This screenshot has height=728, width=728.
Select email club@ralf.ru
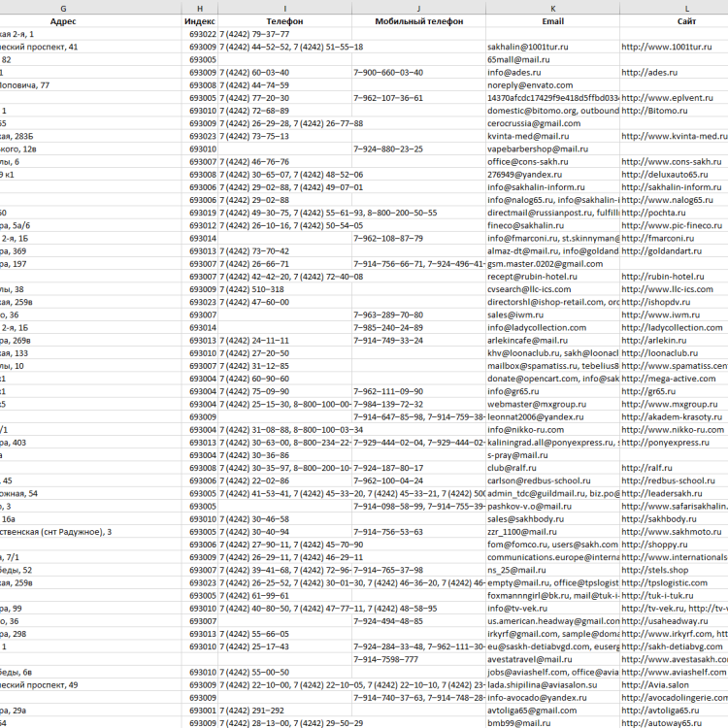(512, 469)
